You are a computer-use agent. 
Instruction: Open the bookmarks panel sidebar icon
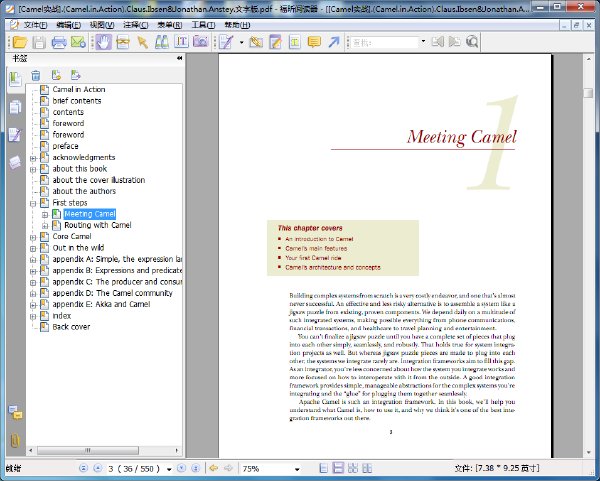(x=15, y=79)
